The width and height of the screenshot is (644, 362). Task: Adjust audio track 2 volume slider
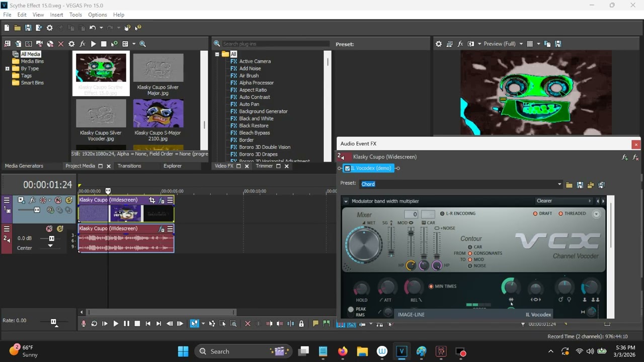[x=51, y=238]
